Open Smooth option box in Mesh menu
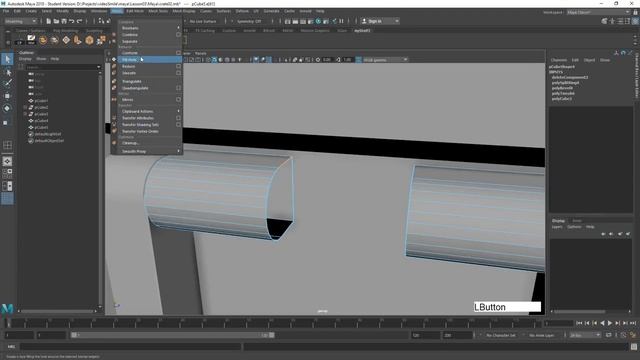Viewport: 640px width, 360px height. click(x=178, y=73)
